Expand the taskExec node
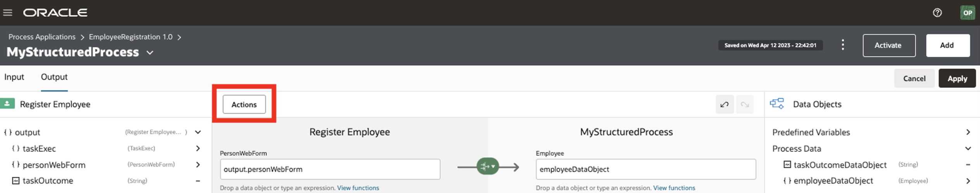980x193 pixels. 198,148
